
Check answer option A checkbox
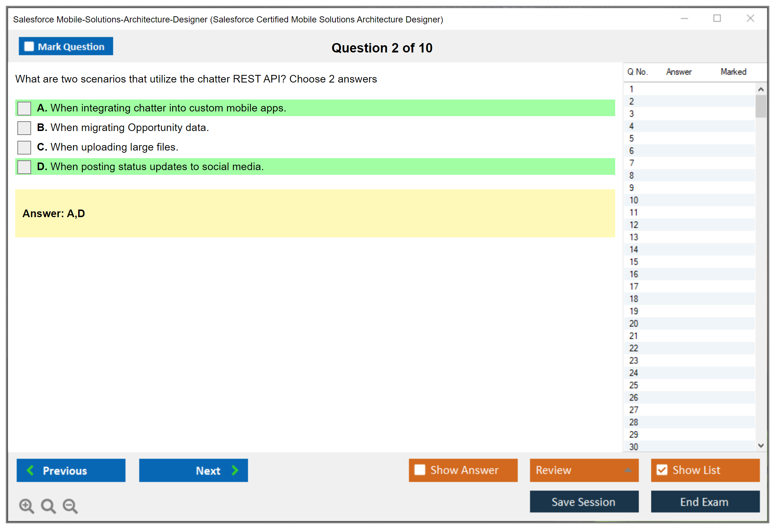24,108
